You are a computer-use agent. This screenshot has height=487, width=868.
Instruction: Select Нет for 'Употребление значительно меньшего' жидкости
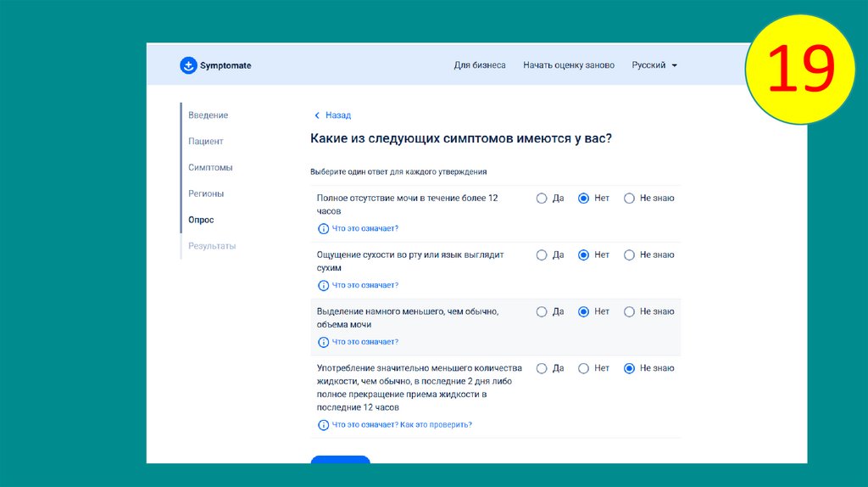pos(583,368)
